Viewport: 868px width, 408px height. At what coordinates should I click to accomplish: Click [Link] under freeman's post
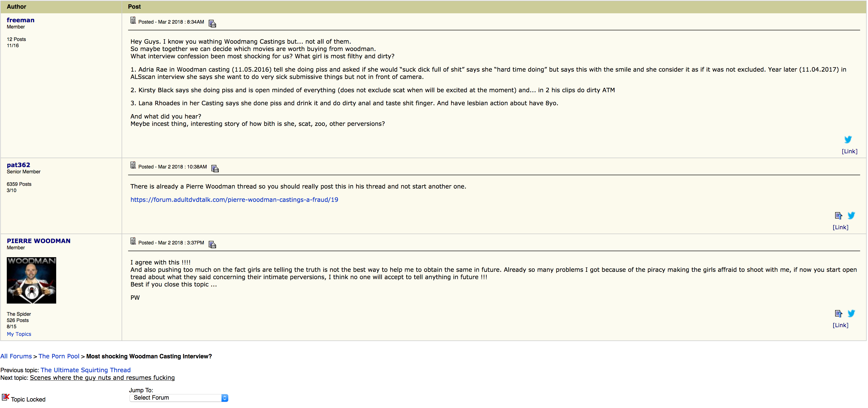(x=849, y=151)
